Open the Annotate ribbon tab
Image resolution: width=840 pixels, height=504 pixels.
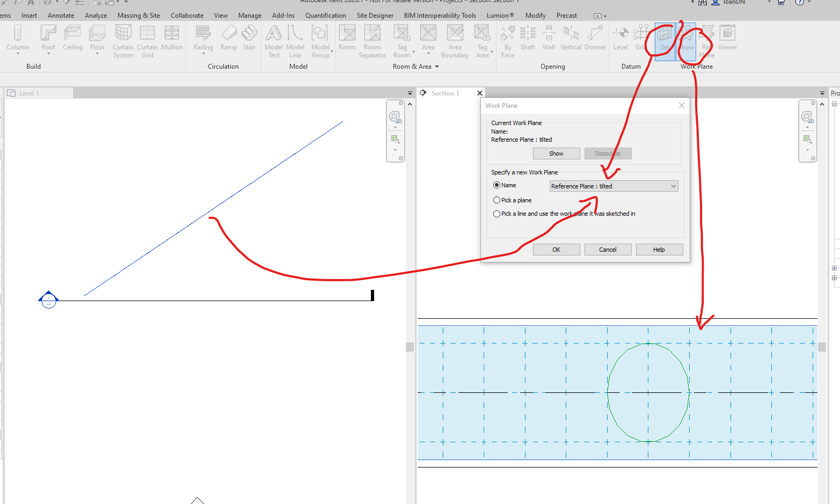(x=61, y=16)
